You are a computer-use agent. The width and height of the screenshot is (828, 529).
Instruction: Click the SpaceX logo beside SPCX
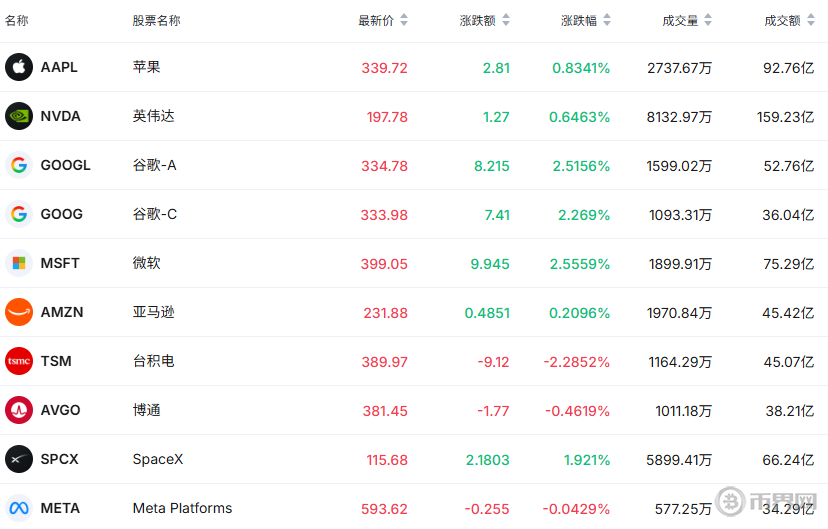(x=19, y=459)
